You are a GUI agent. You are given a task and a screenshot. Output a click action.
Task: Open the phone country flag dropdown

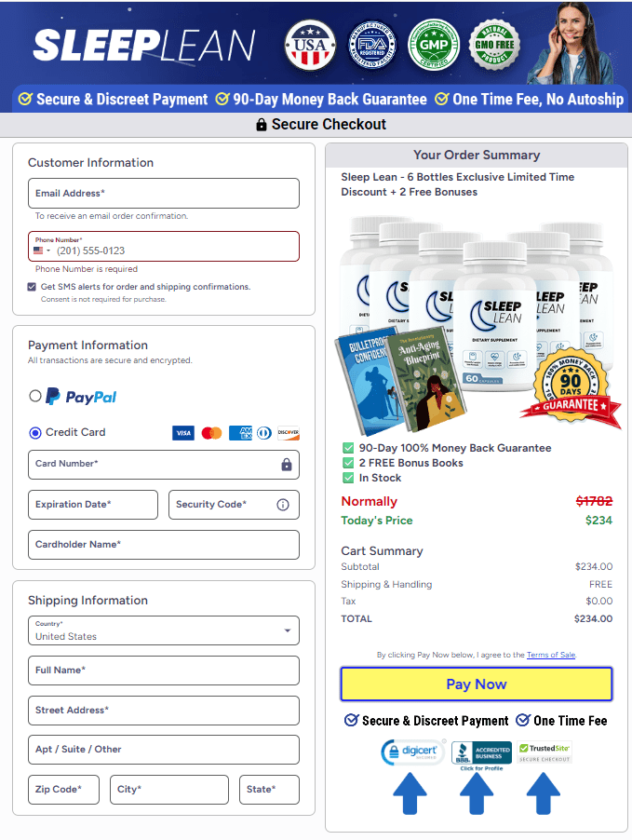[42, 251]
